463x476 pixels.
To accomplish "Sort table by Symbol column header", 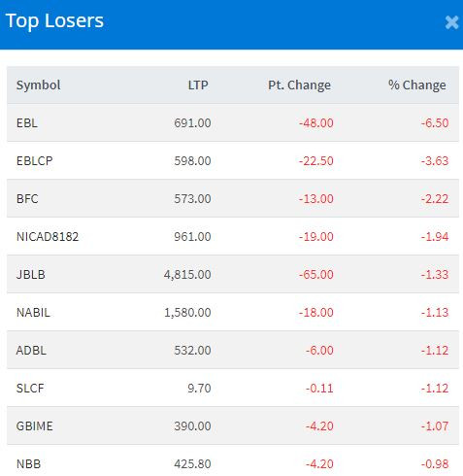I will (x=39, y=85).
